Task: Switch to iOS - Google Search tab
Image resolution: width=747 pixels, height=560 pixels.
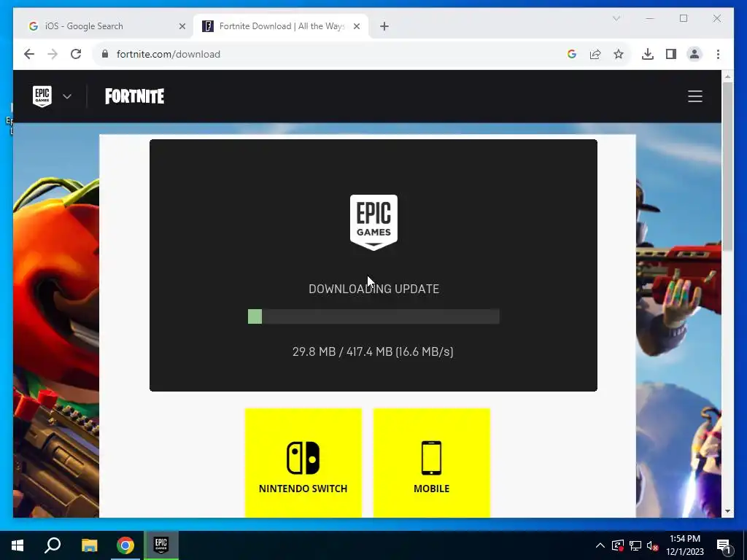Action: (x=105, y=26)
